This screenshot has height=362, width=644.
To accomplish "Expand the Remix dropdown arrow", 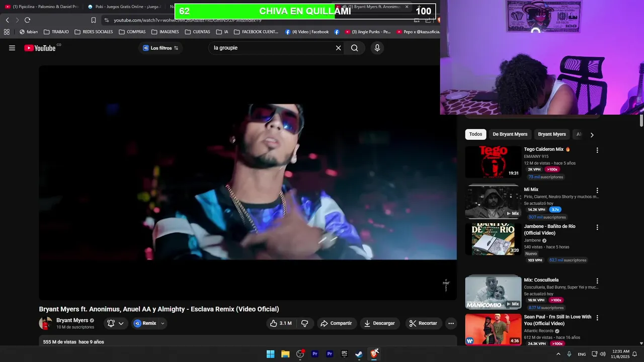I will tap(163, 323).
